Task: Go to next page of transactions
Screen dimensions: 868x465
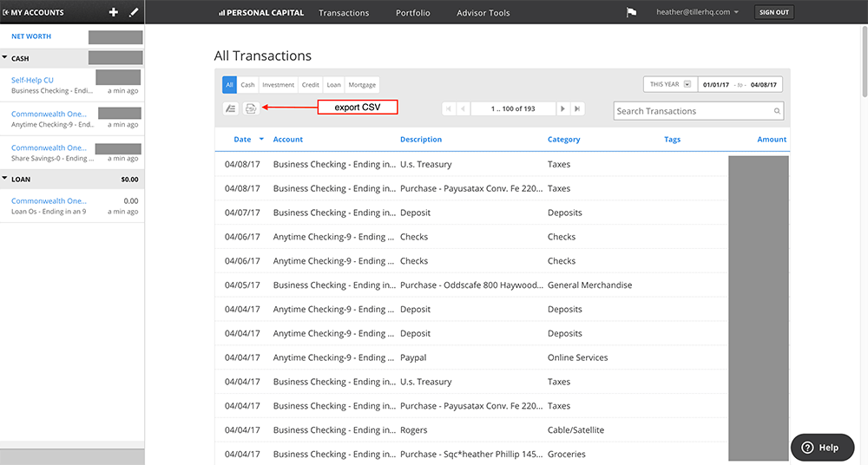Action: (x=563, y=108)
